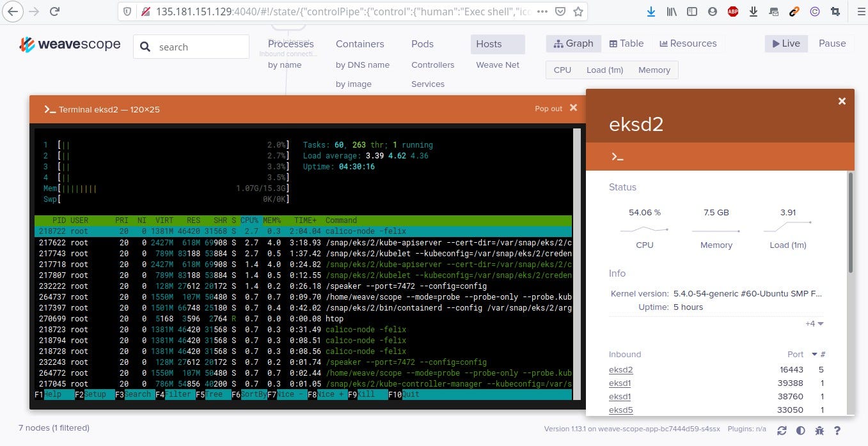This screenshot has width=868, height=446.
Task: Show Processes by name
Action: 285,65
